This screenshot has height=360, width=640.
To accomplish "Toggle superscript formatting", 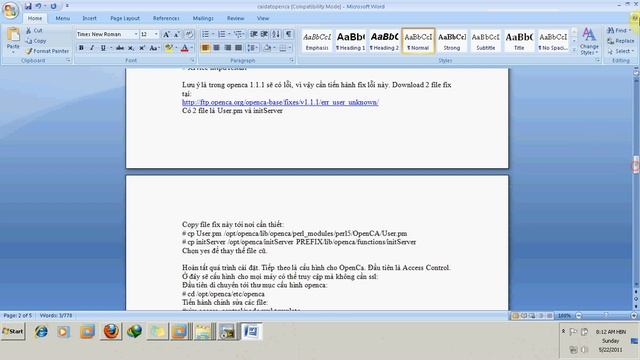I will [142, 48].
